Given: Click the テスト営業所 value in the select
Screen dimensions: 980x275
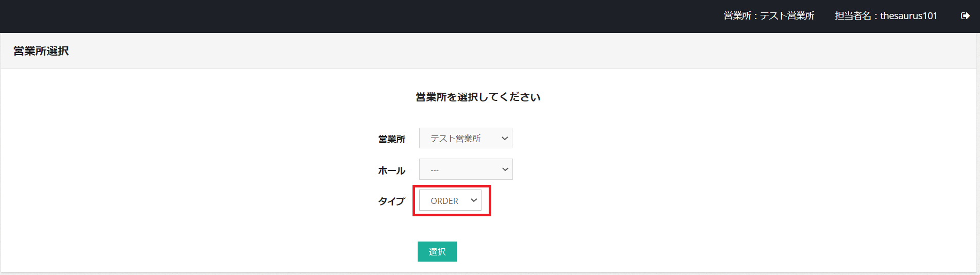Looking at the screenshot, I should tap(455, 139).
